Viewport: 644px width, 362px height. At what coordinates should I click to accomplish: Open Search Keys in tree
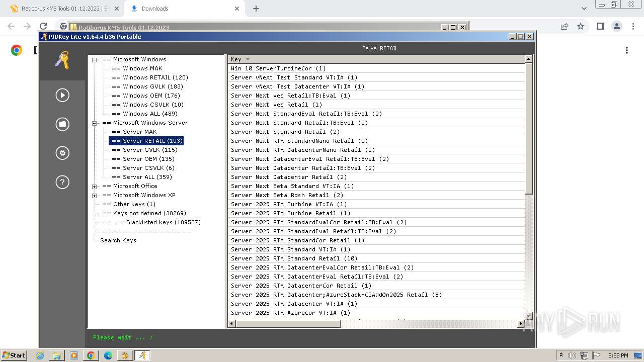(118, 240)
